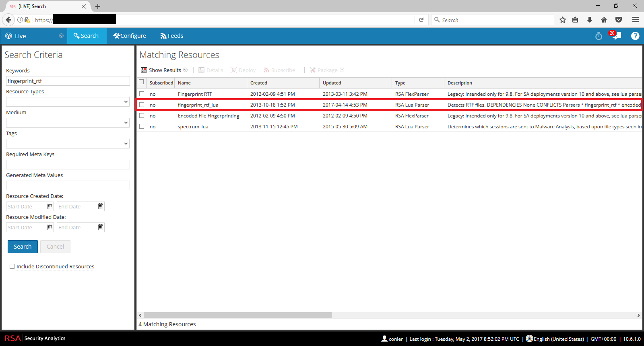Viewport: 644px width, 346px height.
Task: Open the jobs stopwatch icon
Action: 599,36
